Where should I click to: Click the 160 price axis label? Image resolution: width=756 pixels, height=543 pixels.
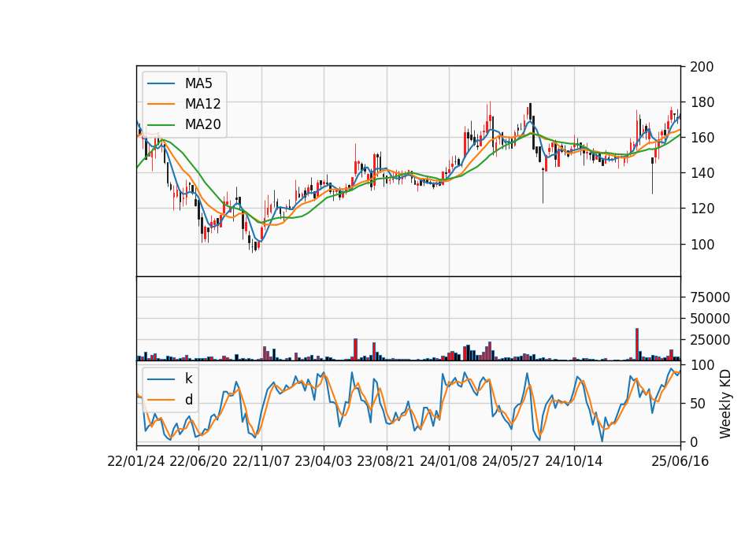pos(702,138)
